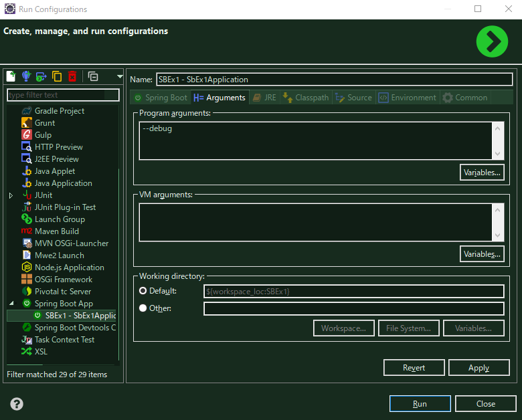This screenshot has height=420, width=522.
Task: Open the filter launch configurations dropdown arrow
Action: [120, 76]
